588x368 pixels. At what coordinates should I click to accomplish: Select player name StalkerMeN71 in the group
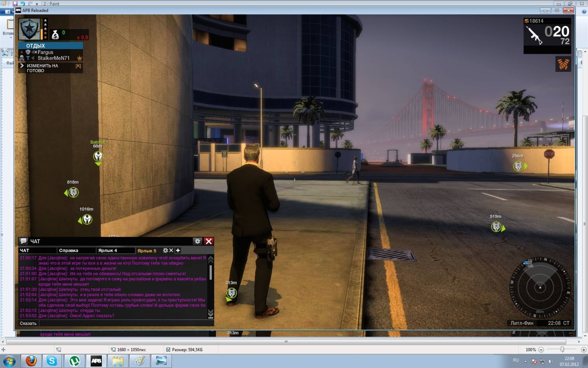pyautogui.click(x=53, y=58)
